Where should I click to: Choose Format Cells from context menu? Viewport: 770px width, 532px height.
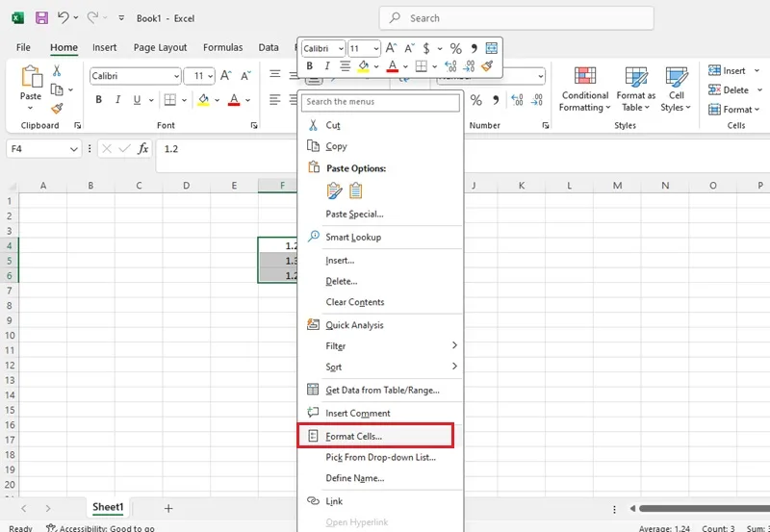(x=375, y=436)
